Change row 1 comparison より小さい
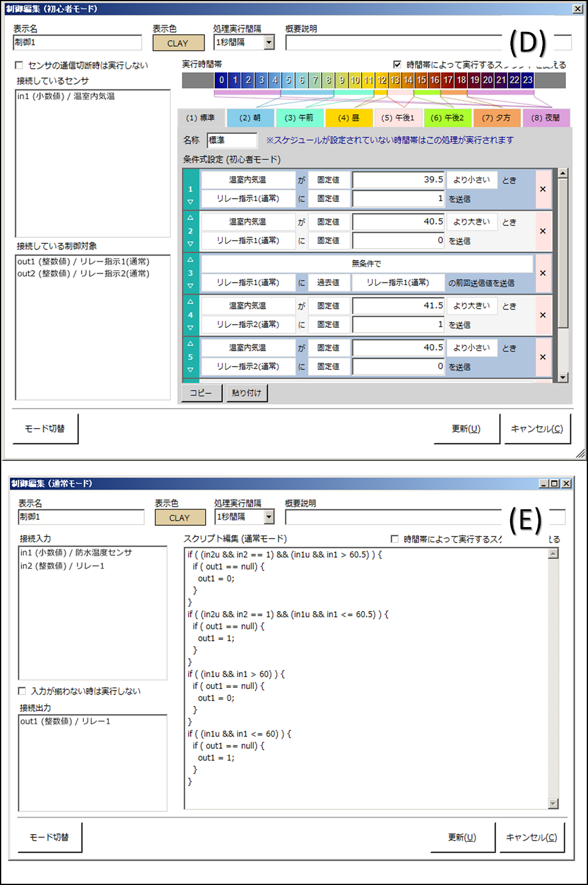The width and height of the screenshot is (588, 885). tap(471, 180)
